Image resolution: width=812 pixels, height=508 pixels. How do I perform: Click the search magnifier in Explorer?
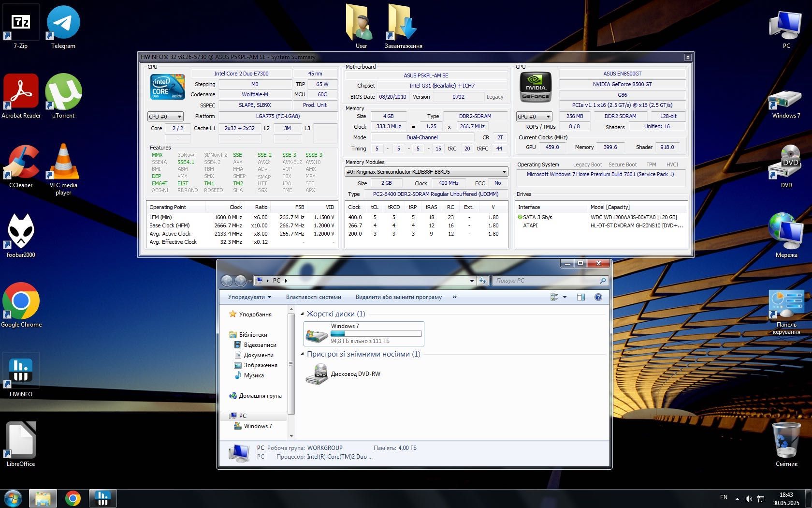click(x=602, y=281)
